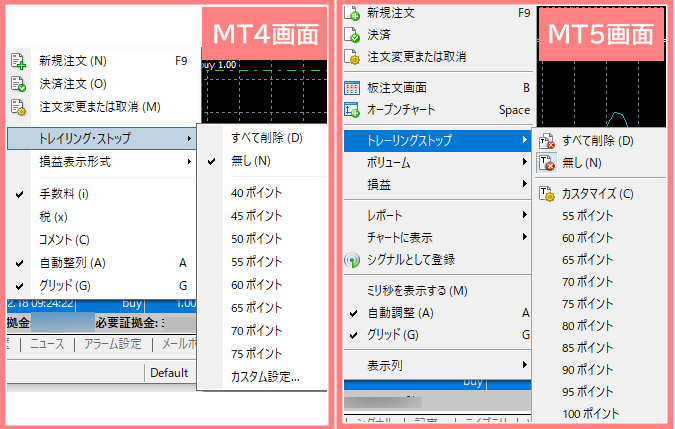Image resolution: width=675 pixels, height=429 pixels.
Task: Click the すべて削除 (D) icon in MT5 submenu
Action: pyautogui.click(x=547, y=141)
